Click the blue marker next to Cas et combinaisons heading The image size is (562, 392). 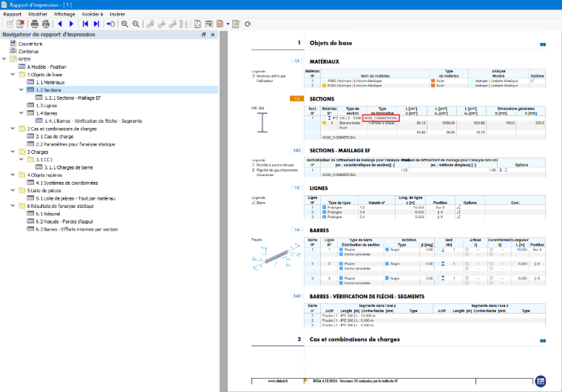(543, 341)
